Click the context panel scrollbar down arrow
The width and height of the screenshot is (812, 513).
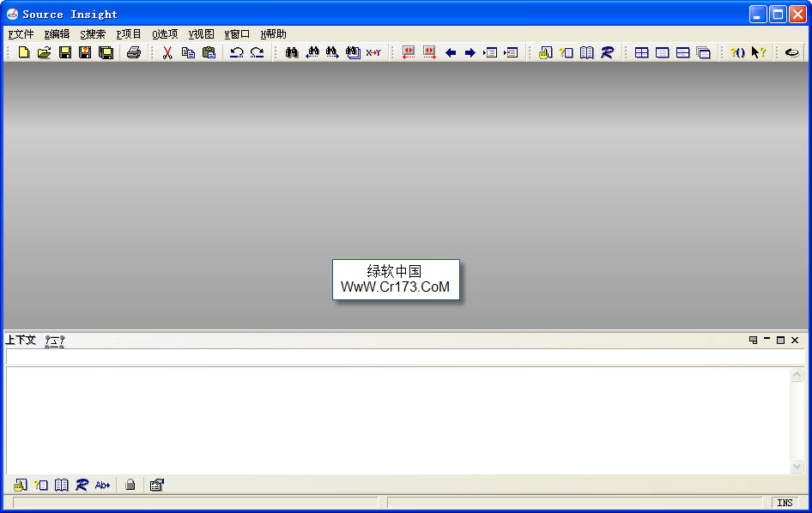click(x=797, y=467)
